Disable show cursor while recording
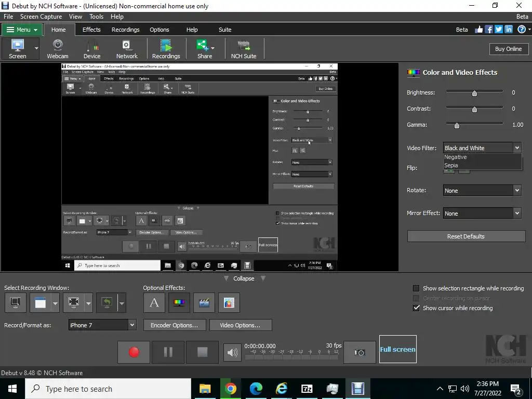The width and height of the screenshot is (532, 399). pos(416,308)
